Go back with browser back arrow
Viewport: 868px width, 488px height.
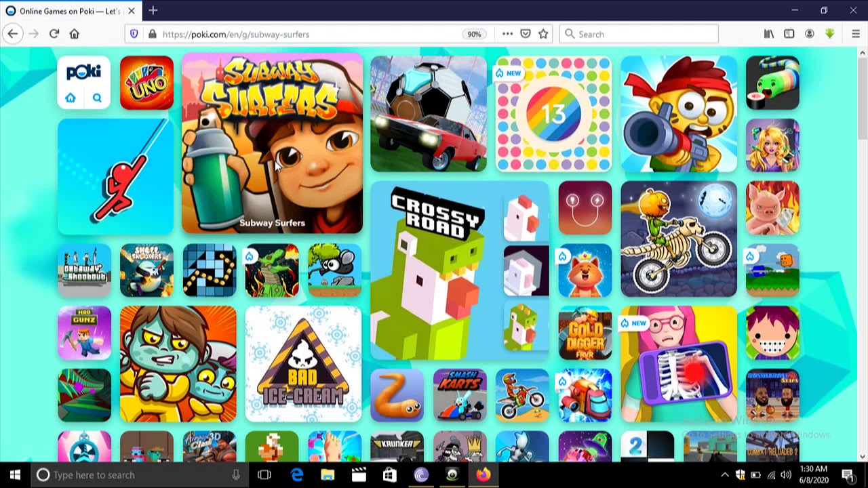[x=13, y=34]
